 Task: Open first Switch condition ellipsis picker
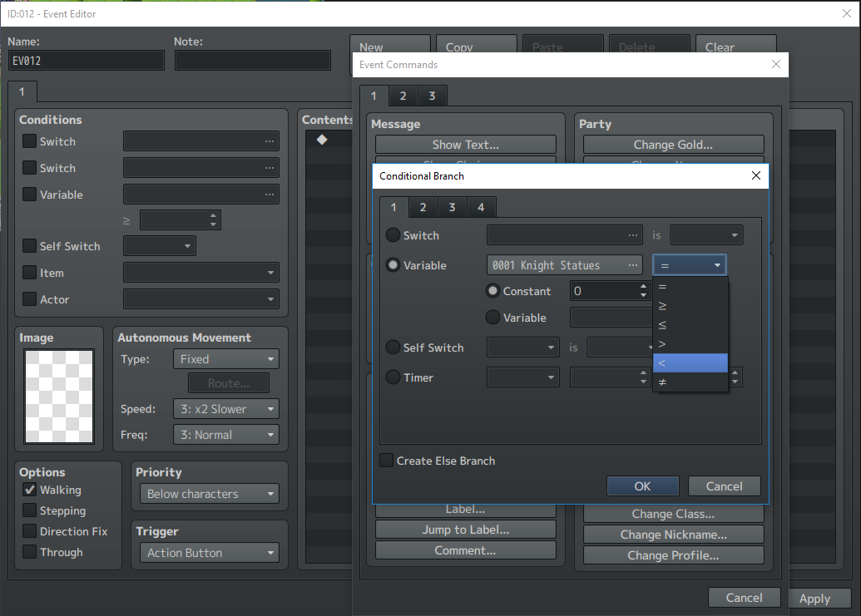tap(269, 141)
